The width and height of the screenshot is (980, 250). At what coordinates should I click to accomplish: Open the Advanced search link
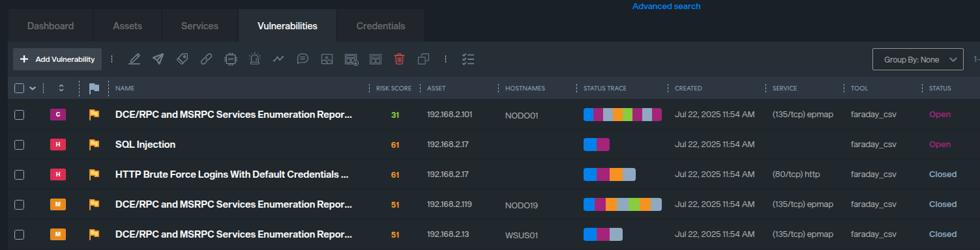[x=666, y=6]
